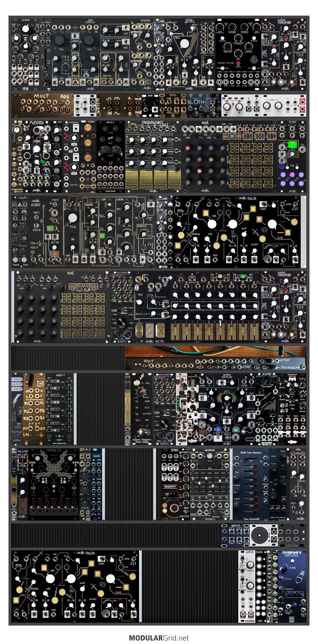Image resolution: width=318 pixels, height=644 pixels.
Task: Select the Divebomb III delay module
Action: coord(292,587)
